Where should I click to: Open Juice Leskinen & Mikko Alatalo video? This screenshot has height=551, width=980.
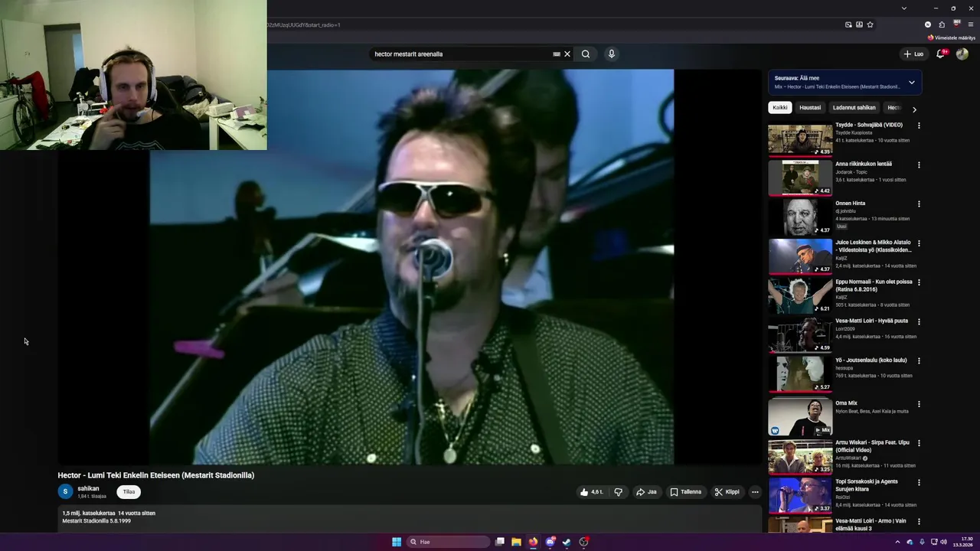tap(874, 246)
